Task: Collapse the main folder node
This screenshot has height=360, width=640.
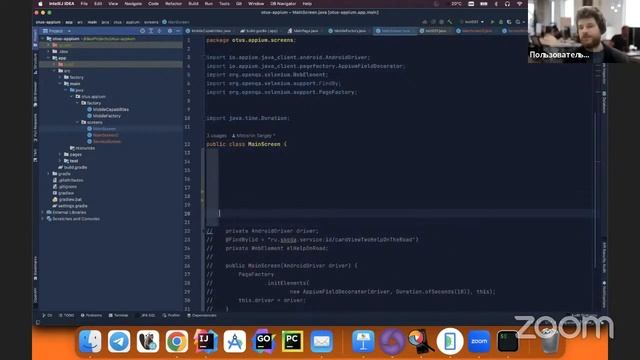Action: pyautogui.click(x=60, y=84)
